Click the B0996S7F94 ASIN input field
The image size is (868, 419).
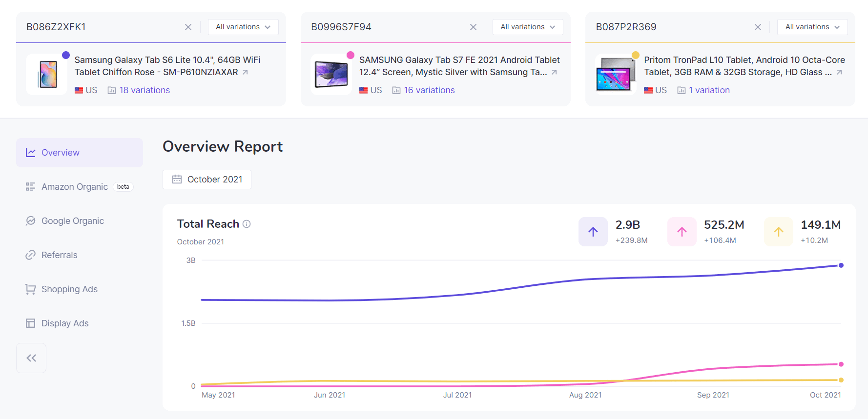[x=386, y=27]
